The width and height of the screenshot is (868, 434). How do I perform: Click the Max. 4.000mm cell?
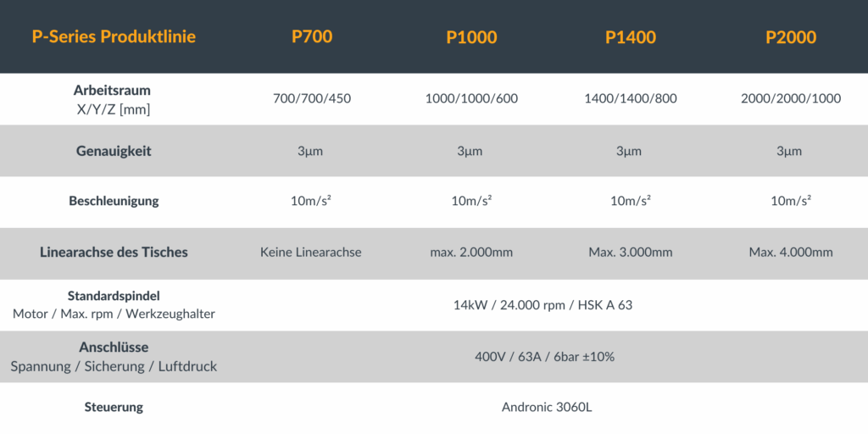point(790,253)
